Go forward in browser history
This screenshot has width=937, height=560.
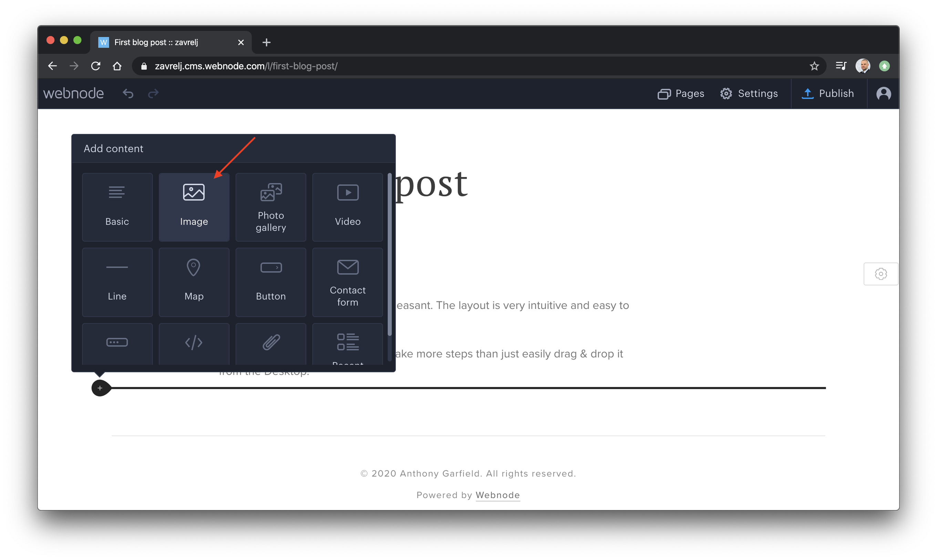pyautogui.click(x=74, y=66)
